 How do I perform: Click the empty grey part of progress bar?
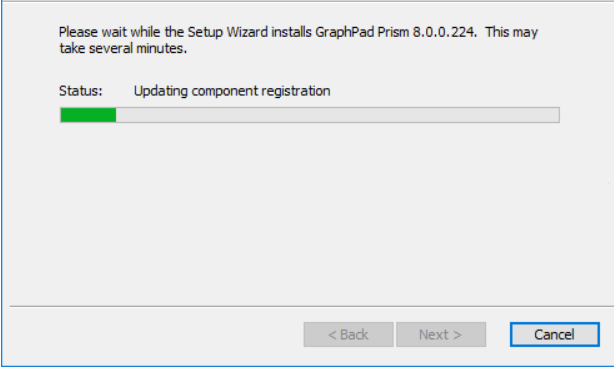(337, 115)
